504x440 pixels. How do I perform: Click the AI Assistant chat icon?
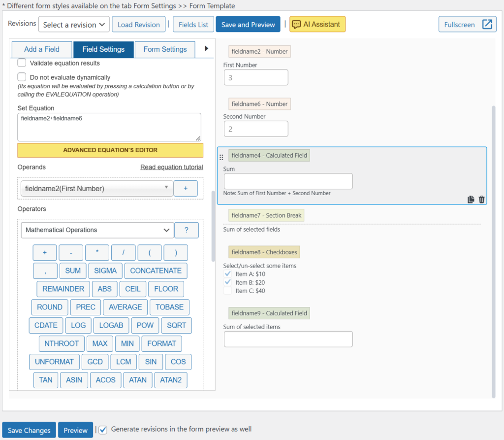click(296, 25)
